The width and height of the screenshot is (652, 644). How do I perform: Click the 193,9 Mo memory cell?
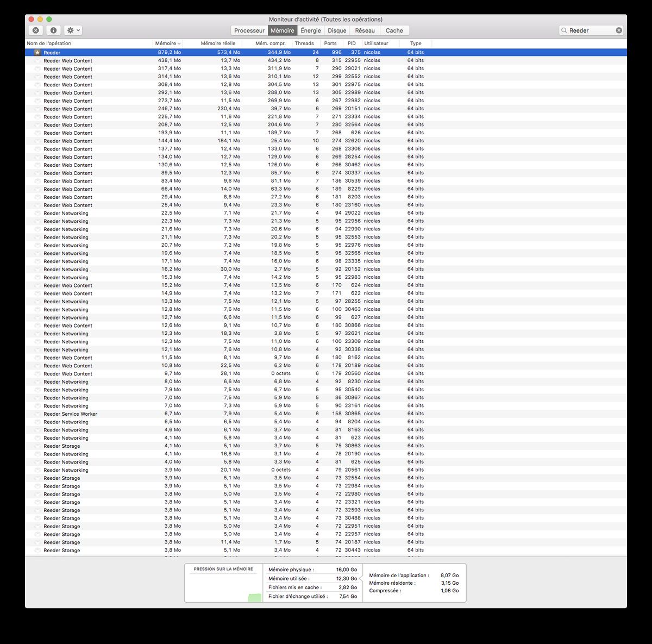170,133
